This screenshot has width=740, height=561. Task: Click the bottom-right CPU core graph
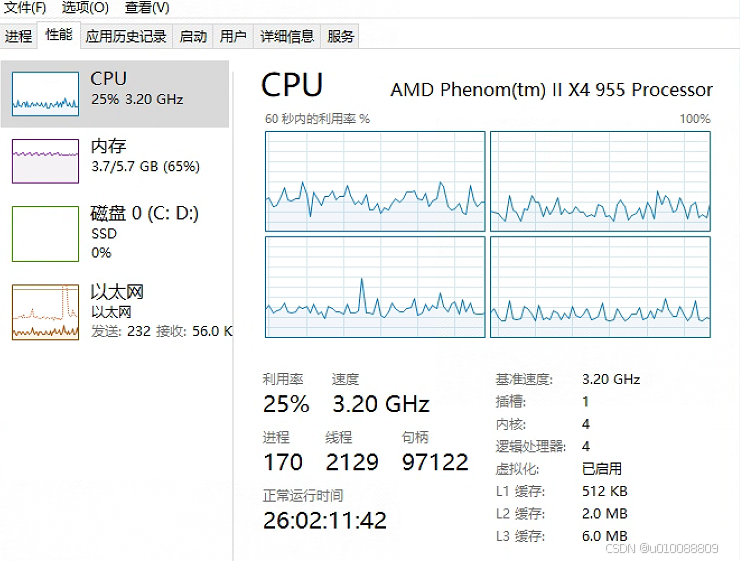pyautogui.click(x=600, y=287)
